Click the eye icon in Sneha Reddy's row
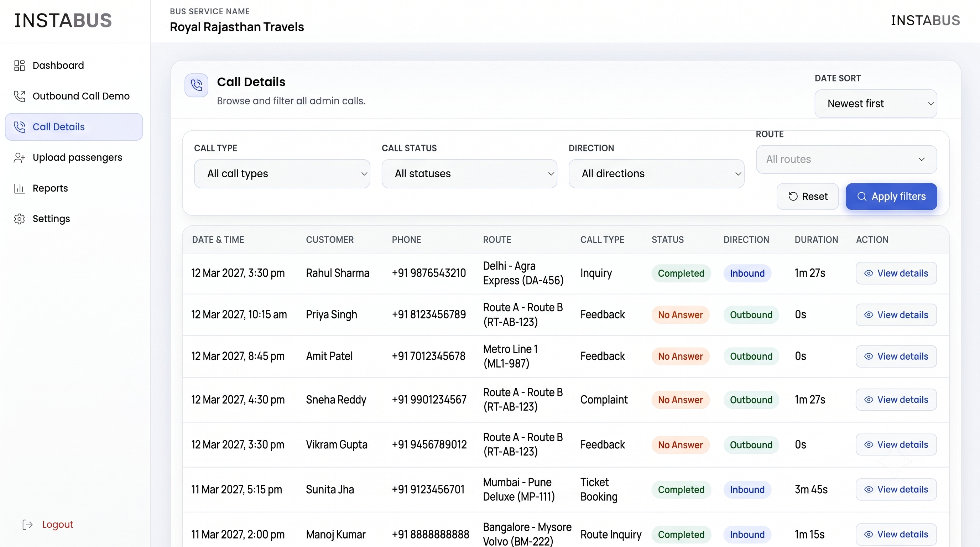This screenshot has height=547, width=980. pyautogui.click(x=869, y=400)
